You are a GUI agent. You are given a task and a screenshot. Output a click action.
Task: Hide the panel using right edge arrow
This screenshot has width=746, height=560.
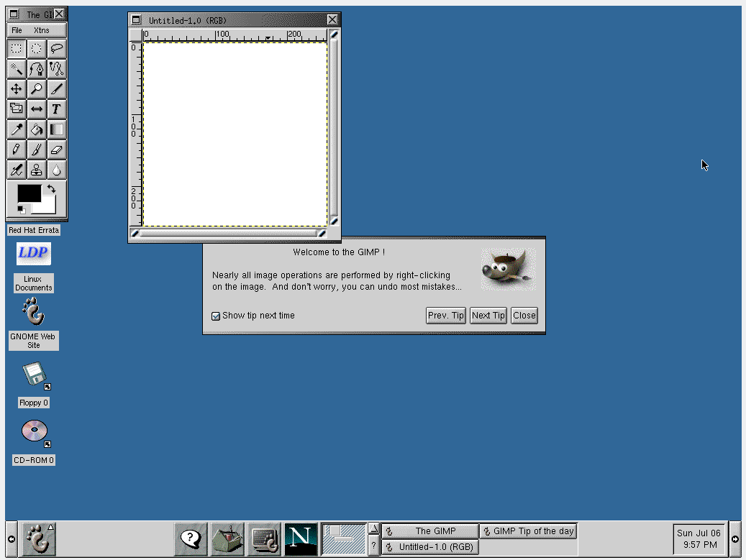734,539
